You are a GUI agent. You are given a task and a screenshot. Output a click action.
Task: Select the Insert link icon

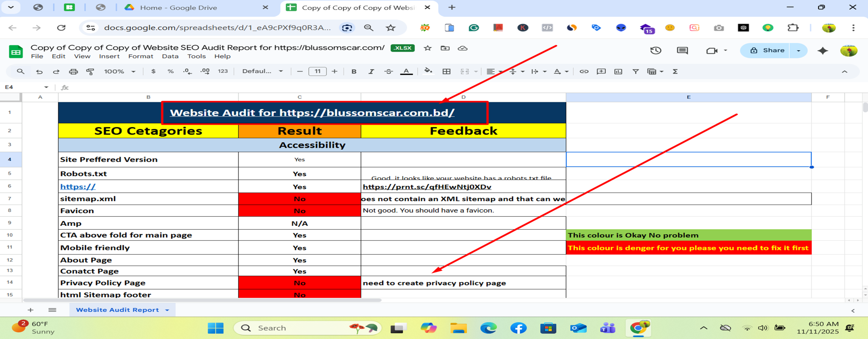tap(584, 72)
